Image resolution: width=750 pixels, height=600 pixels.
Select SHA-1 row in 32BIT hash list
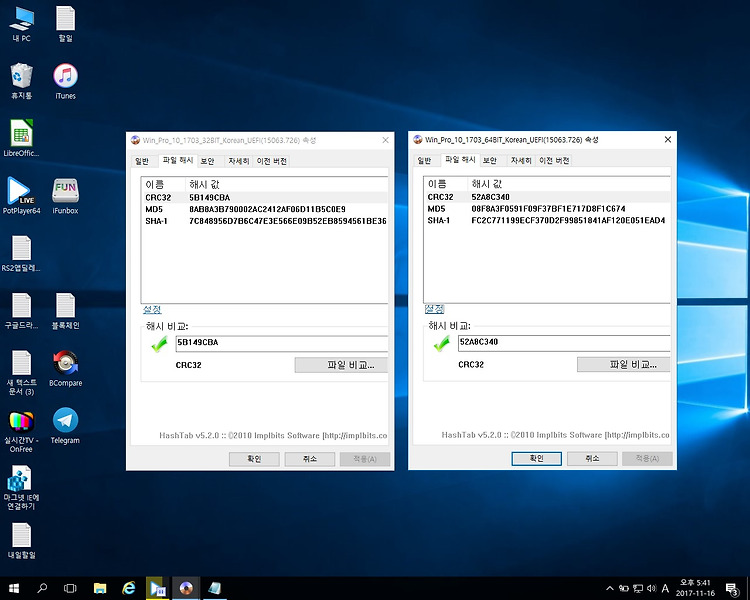click(x=265, y=221)
